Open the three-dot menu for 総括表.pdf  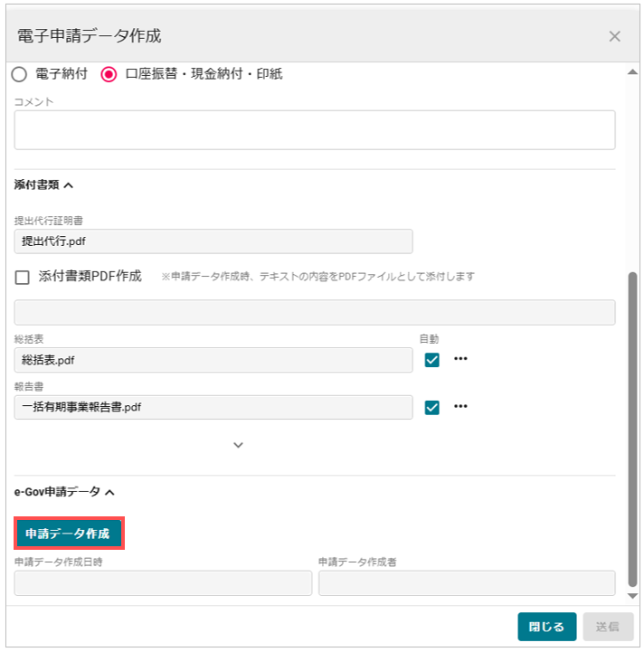460,358
